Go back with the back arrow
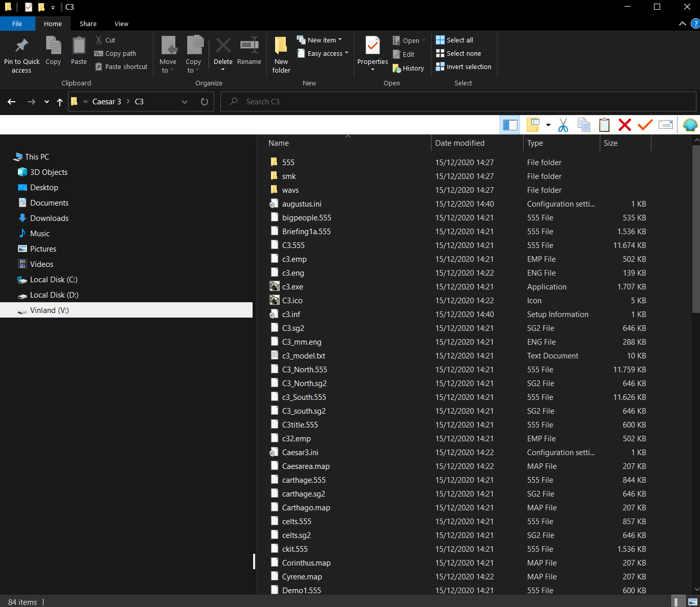The width and height of the screenshot is (700, 607). pyautogui.click(x=12, y=102)
